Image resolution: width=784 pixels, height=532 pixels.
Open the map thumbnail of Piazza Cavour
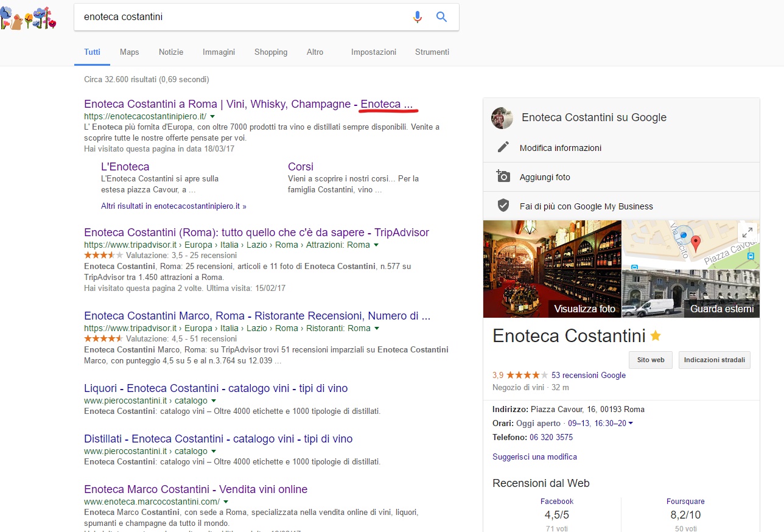pos(691,245)
